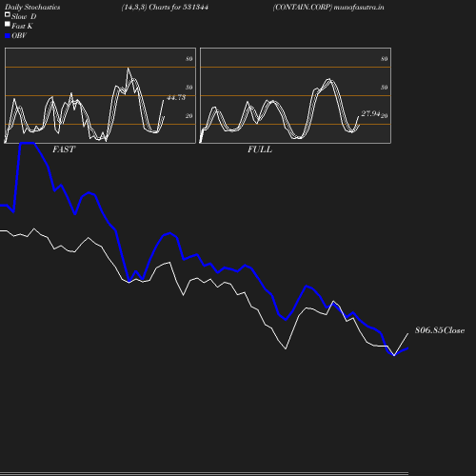Image resolution: width=476 pixels, height=476 pixels.
Task: Click the 'Slow D' legend label
Action: pyautogui.click(x=24, y=16)
